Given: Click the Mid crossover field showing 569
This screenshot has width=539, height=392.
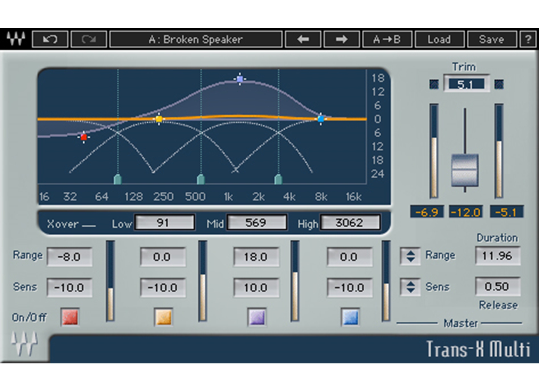Looking at the screenshot, I should point(256,223).
